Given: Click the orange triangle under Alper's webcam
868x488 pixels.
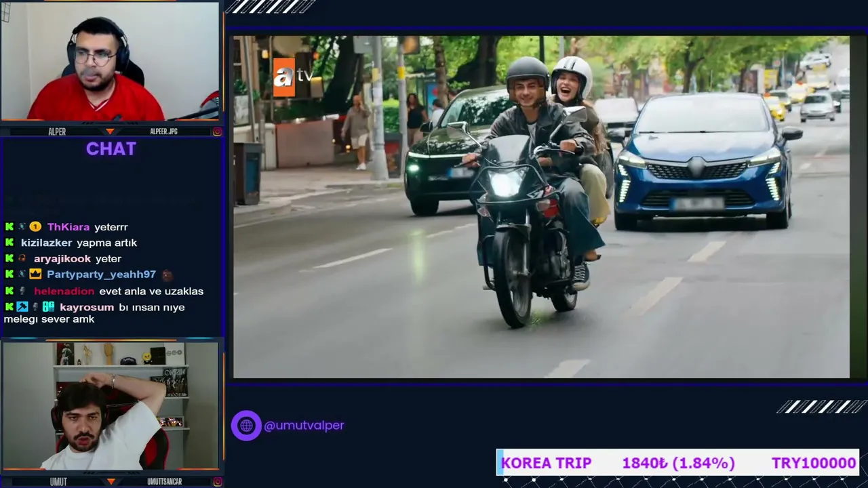Looking at the screenshot, I should (x=111, y=131).
